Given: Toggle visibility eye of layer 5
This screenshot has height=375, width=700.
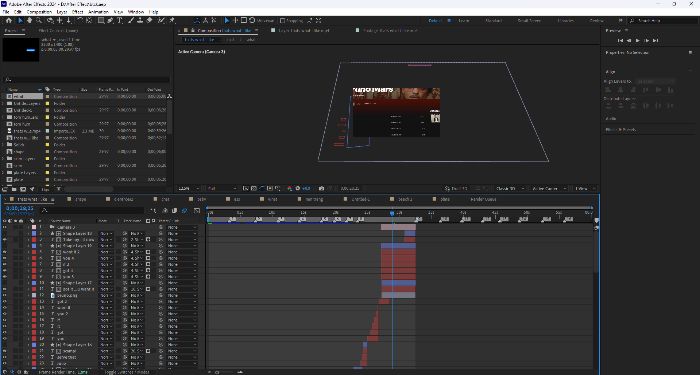Looking at the screenshot, I should (5, 252).
